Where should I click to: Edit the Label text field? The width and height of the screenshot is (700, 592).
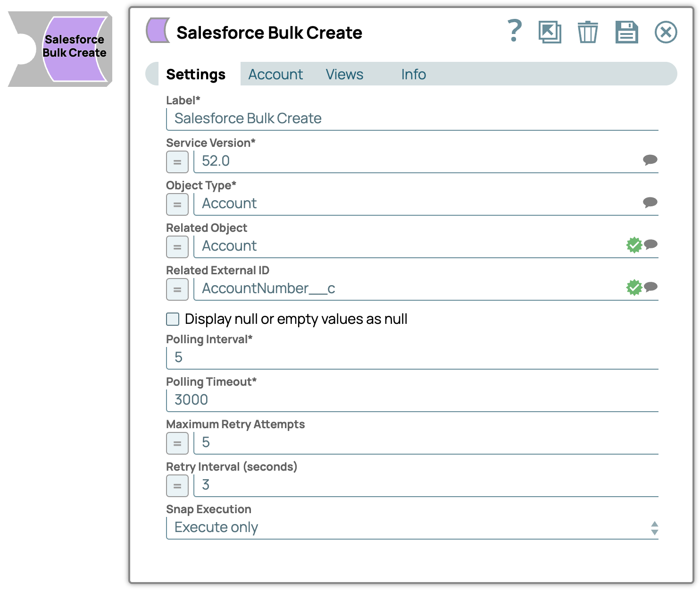pos(412,118)
